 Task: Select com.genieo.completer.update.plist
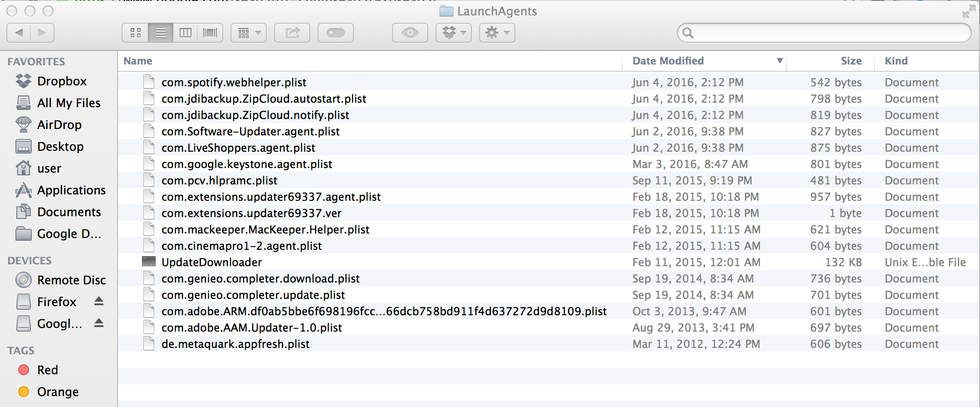click(253, 295)
